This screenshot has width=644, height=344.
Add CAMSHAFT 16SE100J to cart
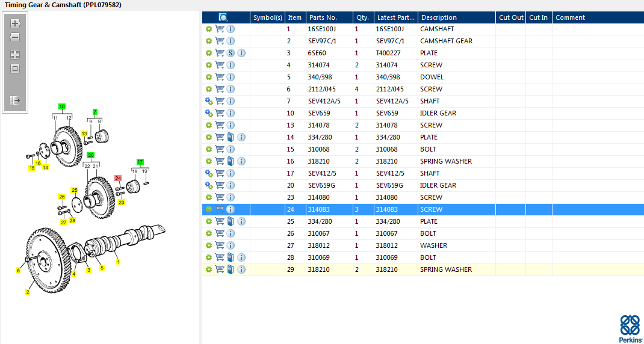[x=220, y=29]
